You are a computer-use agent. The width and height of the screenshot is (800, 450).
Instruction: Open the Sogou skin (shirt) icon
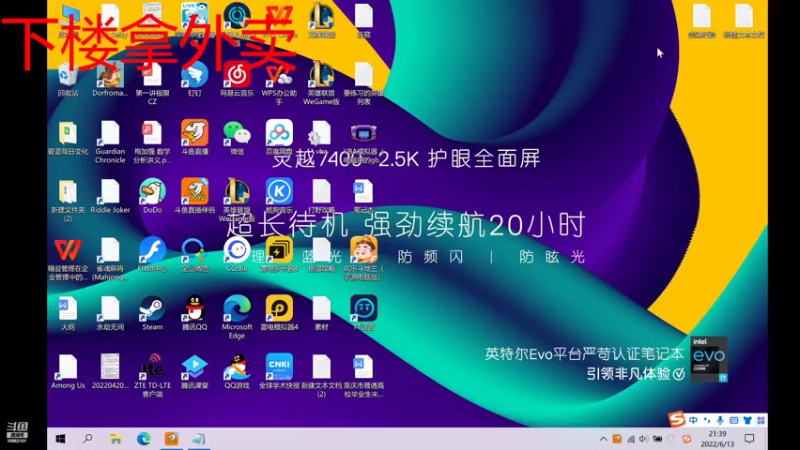[x=747, y=420]
